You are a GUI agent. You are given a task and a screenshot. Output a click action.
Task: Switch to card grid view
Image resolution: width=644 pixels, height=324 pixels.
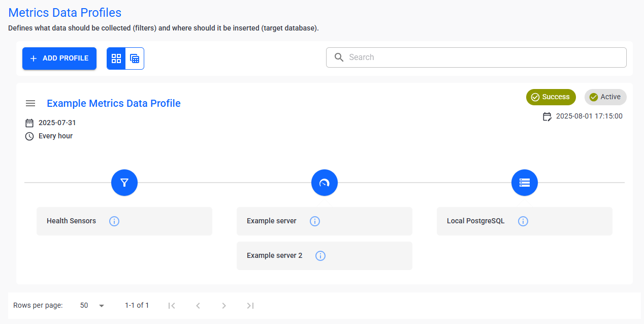(x=116, y=58)
